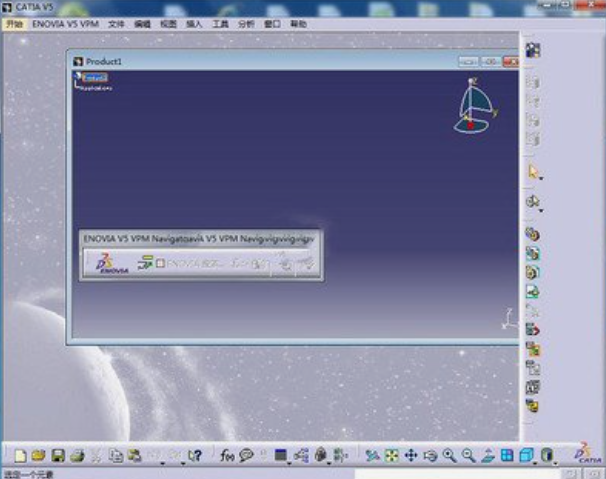The width and height of the screenshot is (606, 479).
Task: Activate the Pan view tool
Action: (410, 456)
